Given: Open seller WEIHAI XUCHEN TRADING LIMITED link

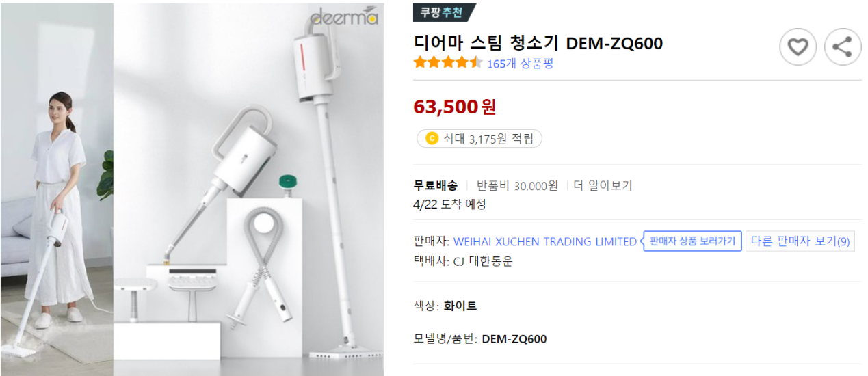Looking at the screenshot, I should click(x=545, y=241).
